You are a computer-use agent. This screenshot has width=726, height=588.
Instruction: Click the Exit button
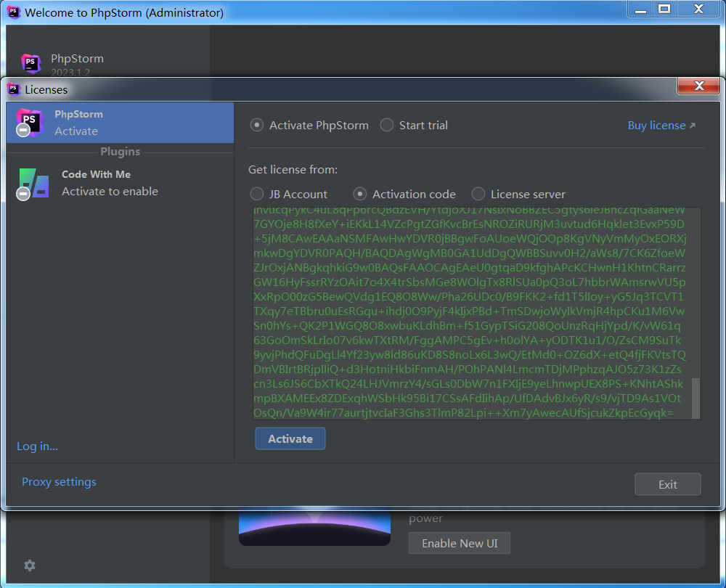click(x=668, y=484)
